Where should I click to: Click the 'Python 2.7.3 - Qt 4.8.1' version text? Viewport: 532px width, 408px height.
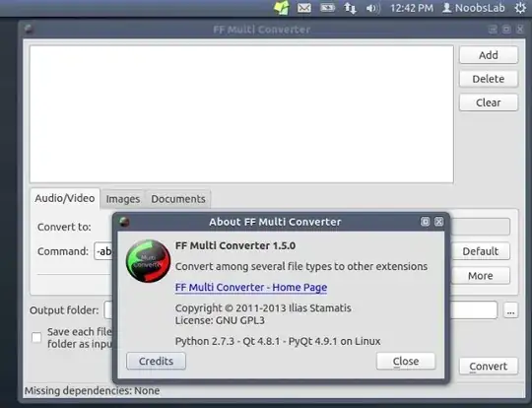[278, 341]
